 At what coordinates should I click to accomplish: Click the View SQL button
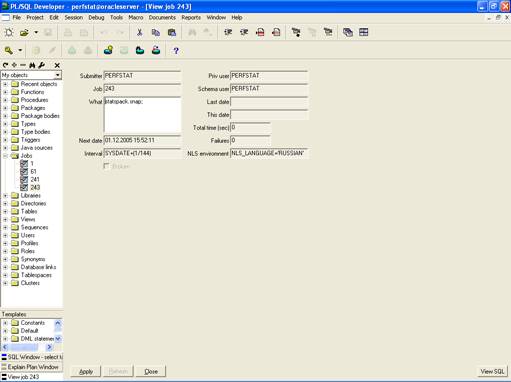(492, 371)
